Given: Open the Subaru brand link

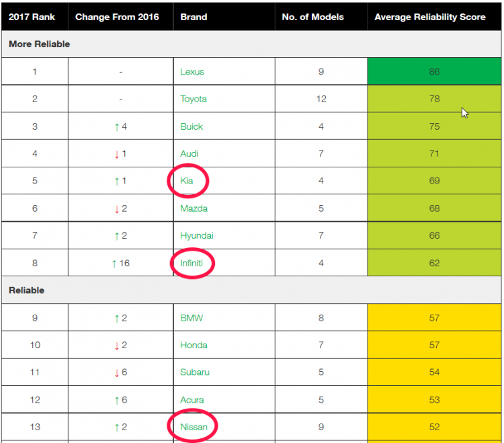Looking at the screenshot, I should tap(194, 372).
